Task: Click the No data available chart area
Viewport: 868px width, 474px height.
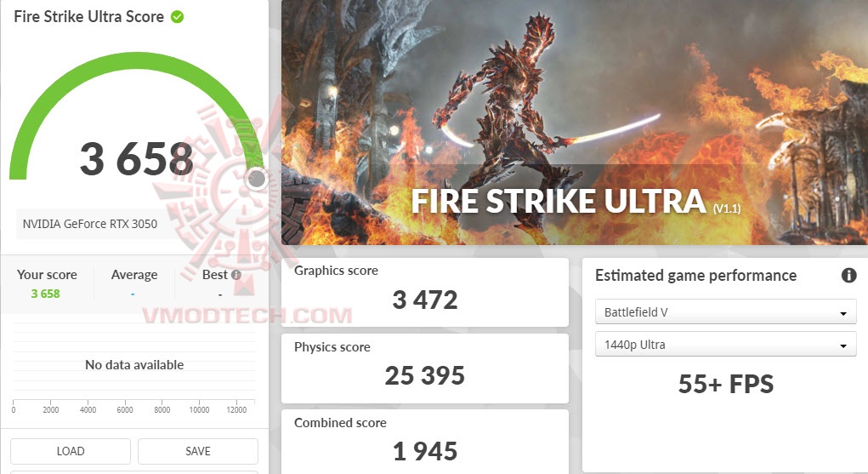Action: [134, 365]
